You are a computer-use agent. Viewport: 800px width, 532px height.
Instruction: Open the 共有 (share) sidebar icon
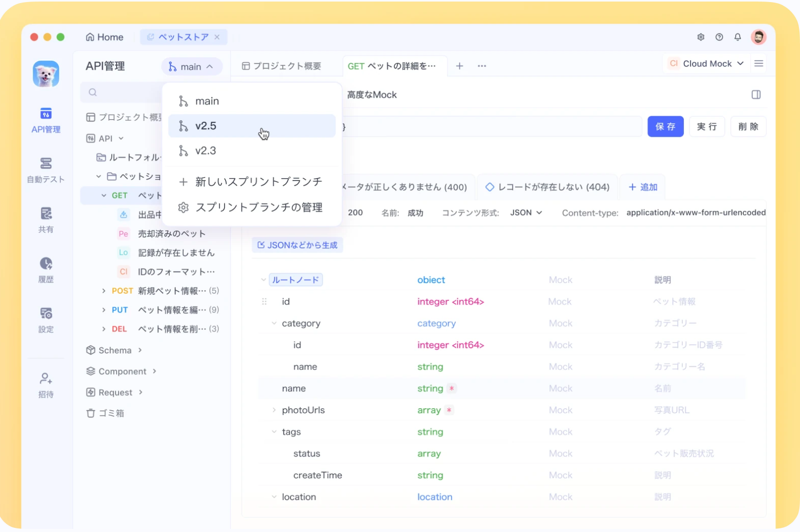tap(46, 219)
